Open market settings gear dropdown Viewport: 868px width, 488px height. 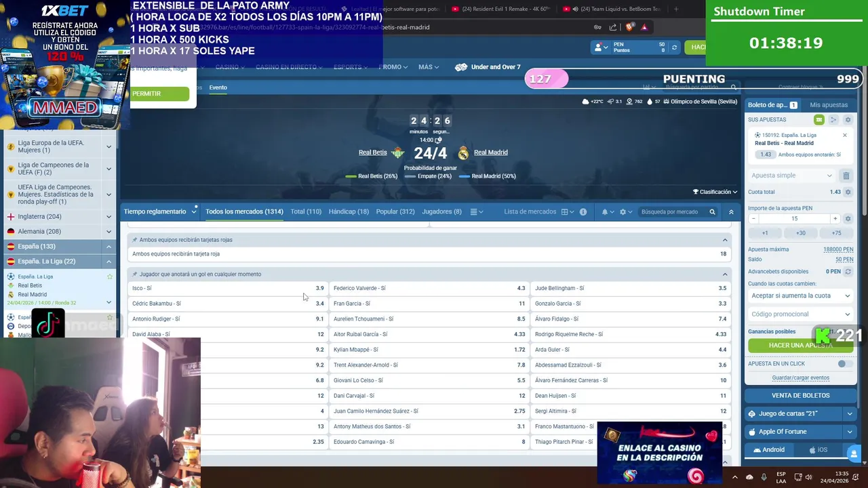[x=626, y=212]
